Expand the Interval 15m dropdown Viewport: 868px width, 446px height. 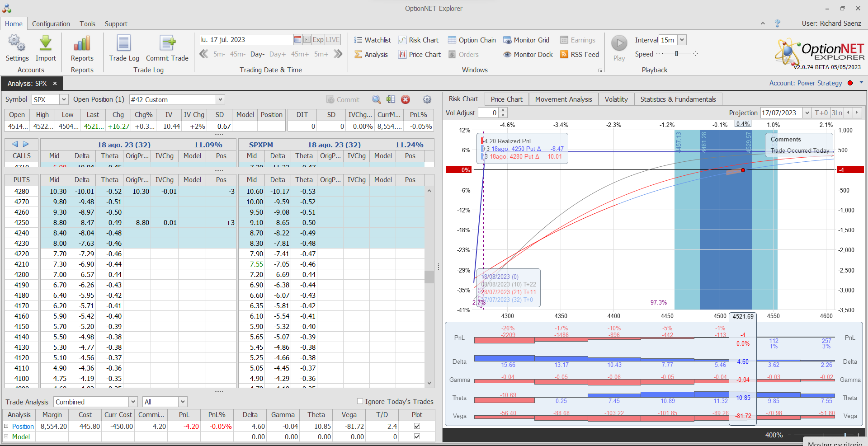click(x=682, y=40)
